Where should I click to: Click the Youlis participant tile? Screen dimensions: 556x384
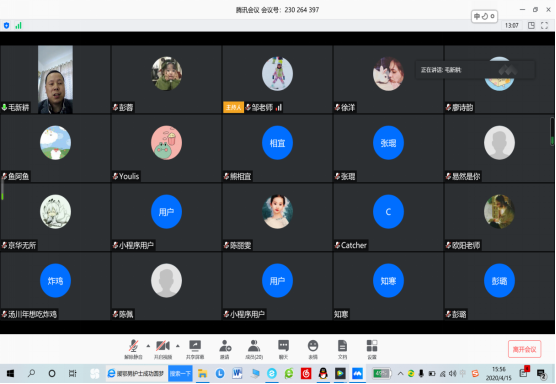[166, 148]
